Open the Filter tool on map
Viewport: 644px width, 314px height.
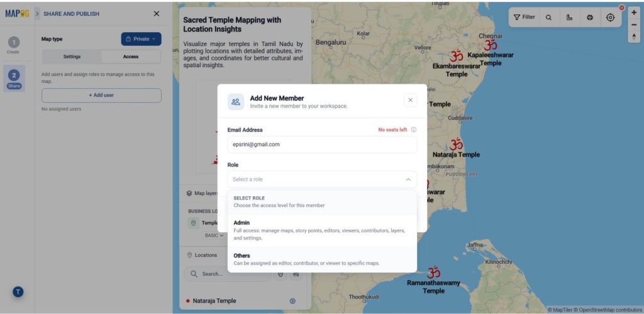click(525, 17)
